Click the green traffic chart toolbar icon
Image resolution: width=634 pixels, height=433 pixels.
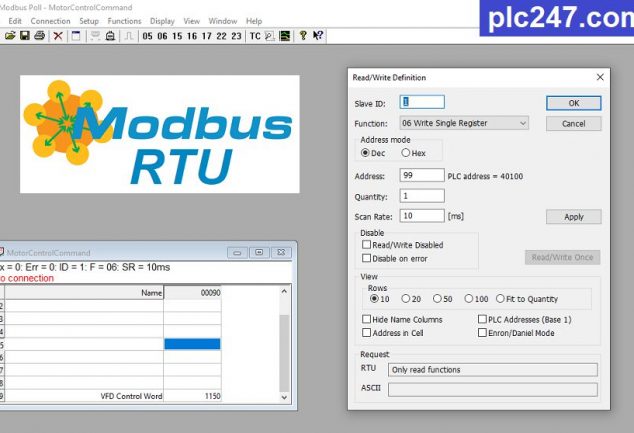tap(285, 36)
